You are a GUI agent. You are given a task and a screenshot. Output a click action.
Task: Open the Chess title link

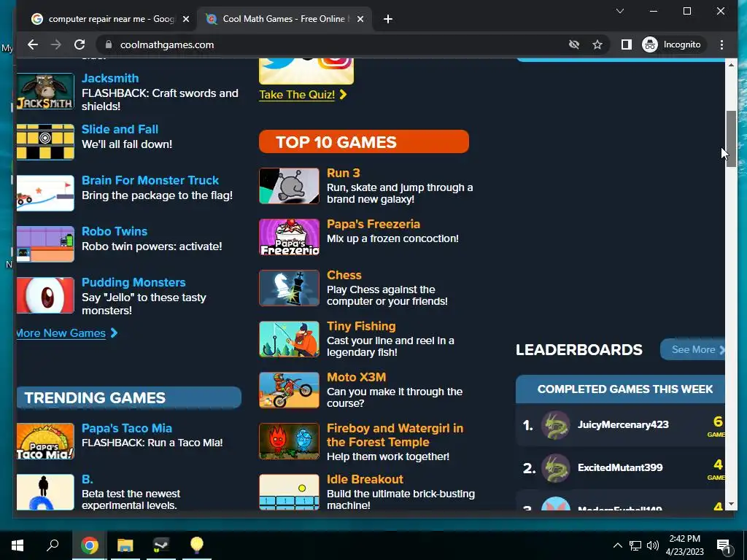pyautogui.click(x=344, y=275)
